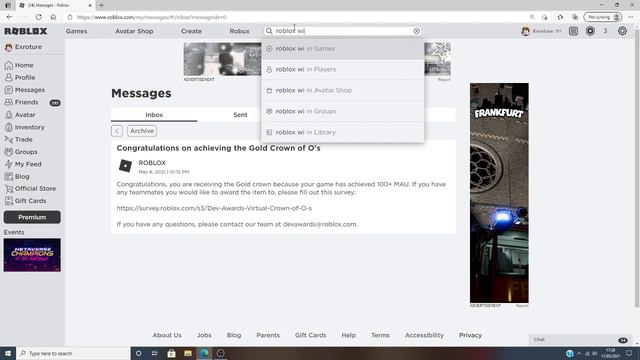Open Official Store in the sidebar
Image resolution: width=640 pixels, height=360 pixels.
coord(30,189)
